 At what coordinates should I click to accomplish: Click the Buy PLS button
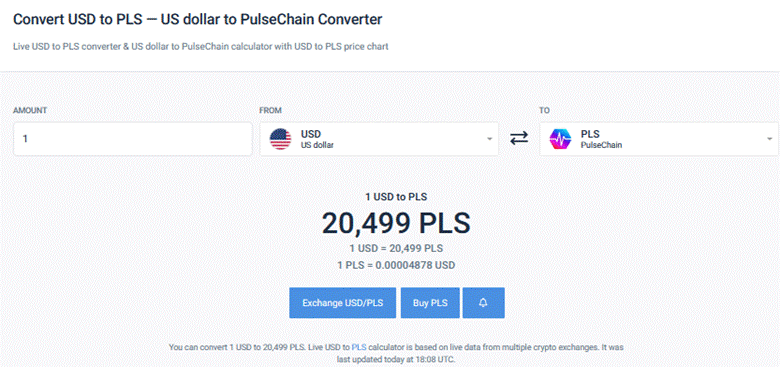430,303
